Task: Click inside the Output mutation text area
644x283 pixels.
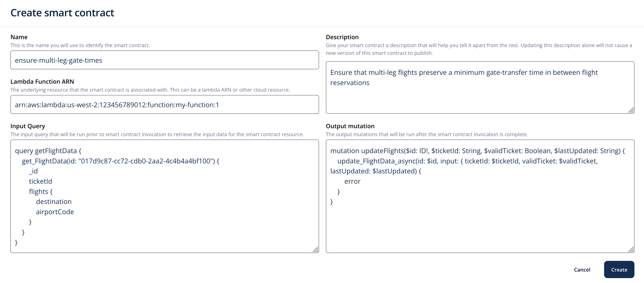Action: [x=480, y=196]
